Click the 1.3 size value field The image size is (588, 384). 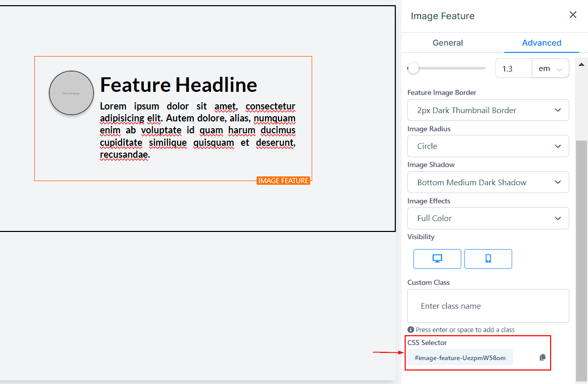point(513,68)
